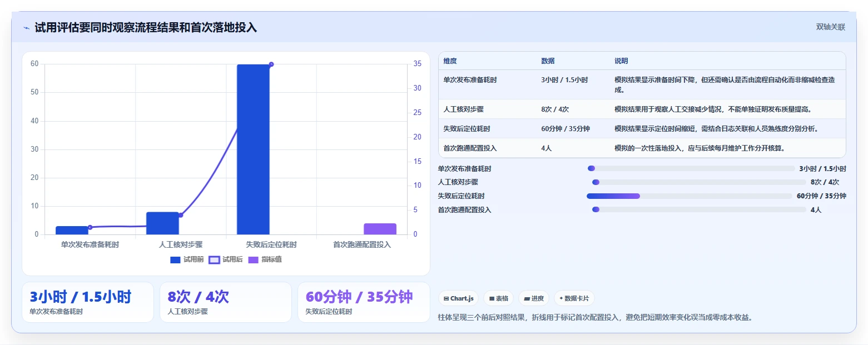Viewport: 868px width, 345px height.
Task: Click the table row label 单次发布准备耗时
Action: point(470,80)
